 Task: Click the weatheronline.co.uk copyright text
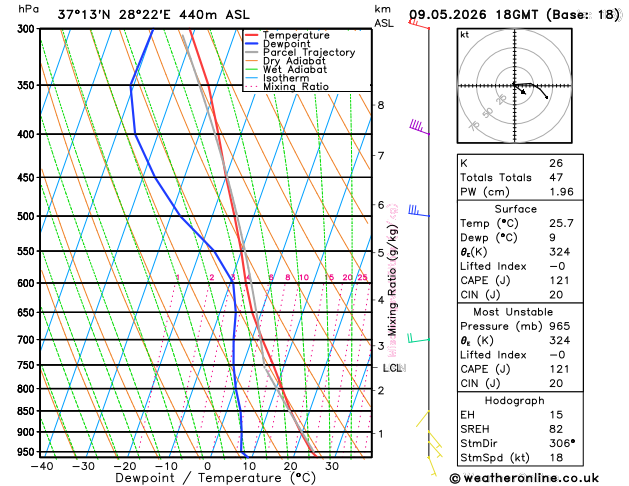tap(524, 478)
